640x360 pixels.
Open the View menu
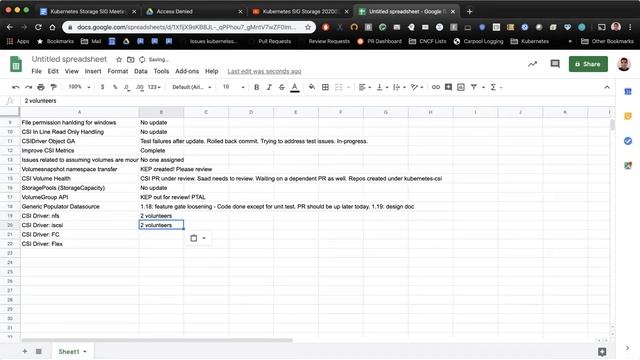71,71
